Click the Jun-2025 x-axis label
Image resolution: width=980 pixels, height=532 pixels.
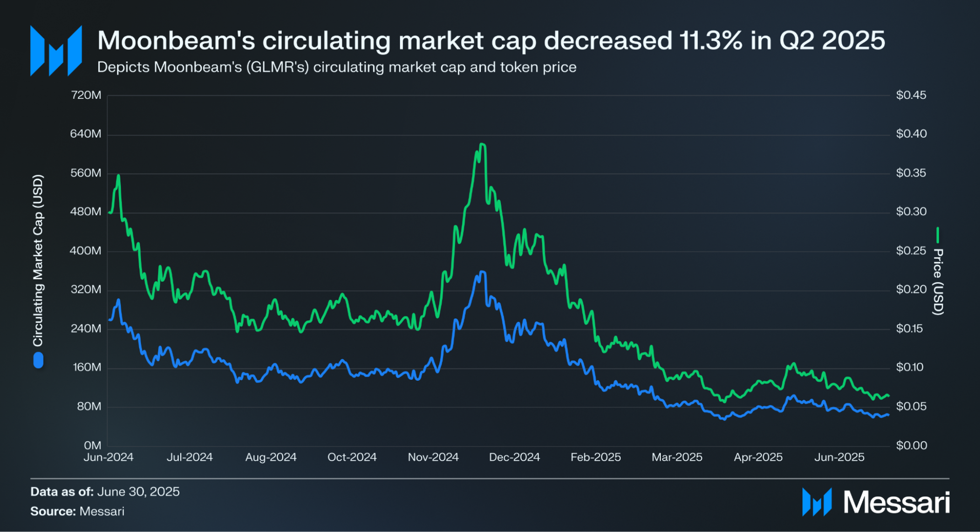(x=839, y=457)
